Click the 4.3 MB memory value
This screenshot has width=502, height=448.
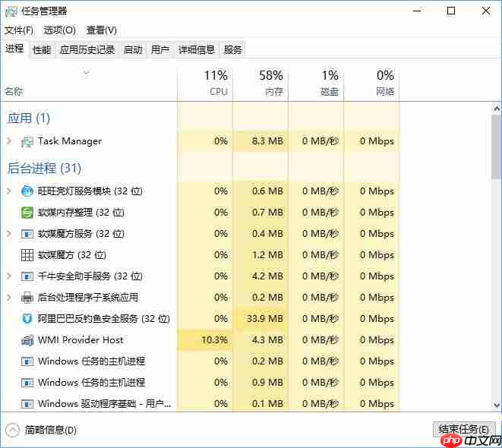(267, 340)
